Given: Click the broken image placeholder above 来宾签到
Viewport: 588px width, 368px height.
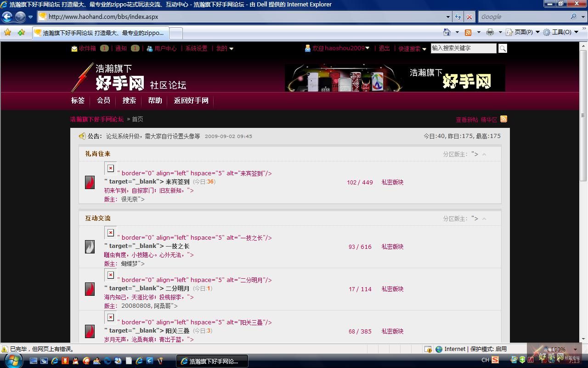Looking at the screenshot, I should [x=111, y=168].
